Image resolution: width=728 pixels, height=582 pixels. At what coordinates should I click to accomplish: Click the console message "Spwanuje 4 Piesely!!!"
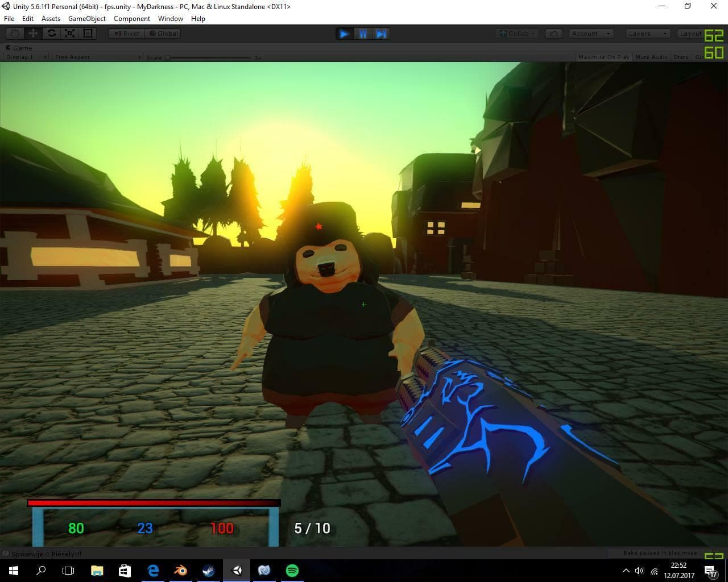click(47, 554)
